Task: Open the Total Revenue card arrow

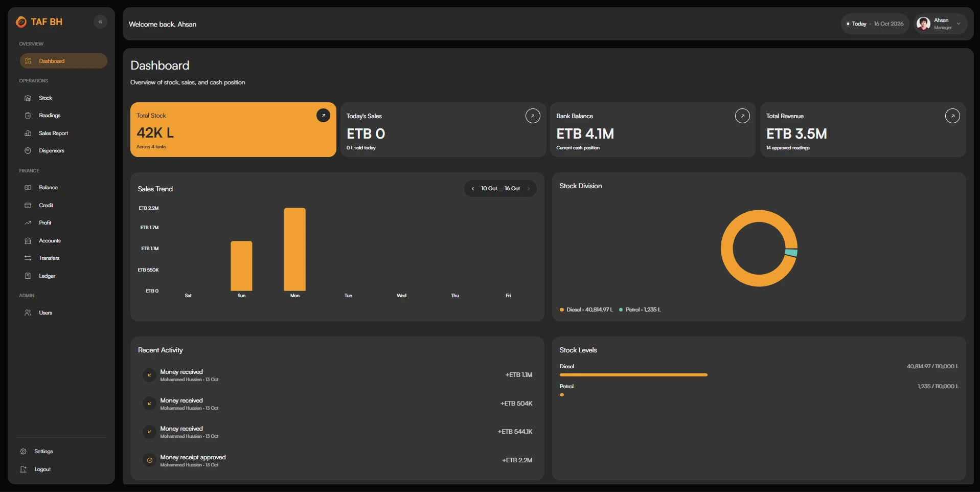Action: click(x=952, y=116)
